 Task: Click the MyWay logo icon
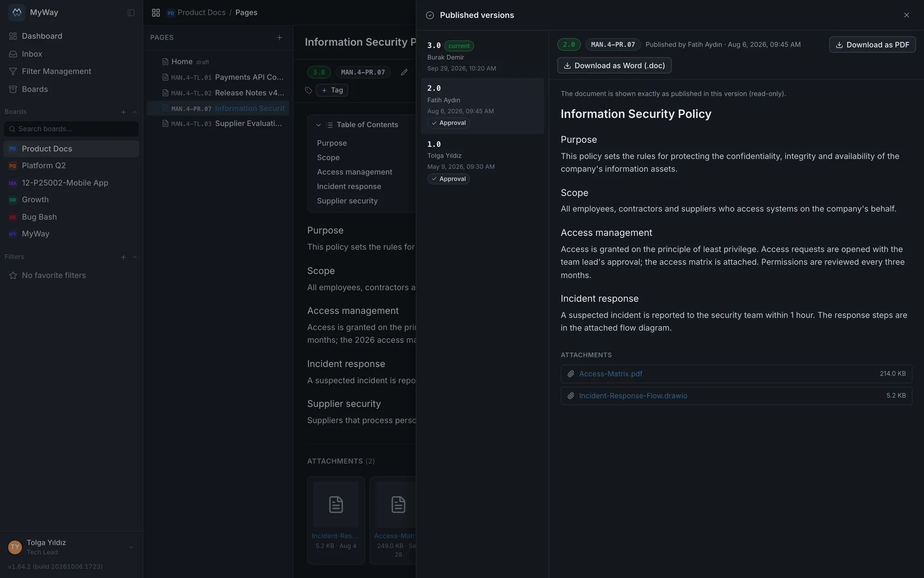point(17,12)
